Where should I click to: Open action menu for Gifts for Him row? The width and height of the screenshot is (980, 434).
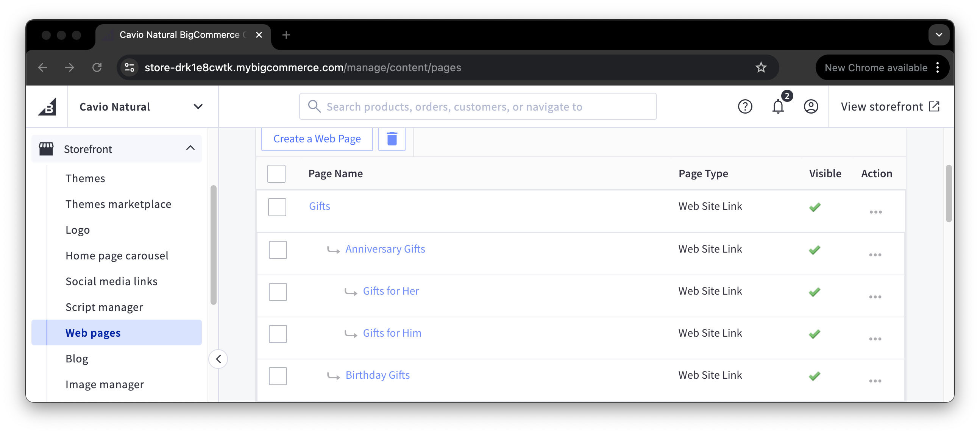[x=875, y=339]
